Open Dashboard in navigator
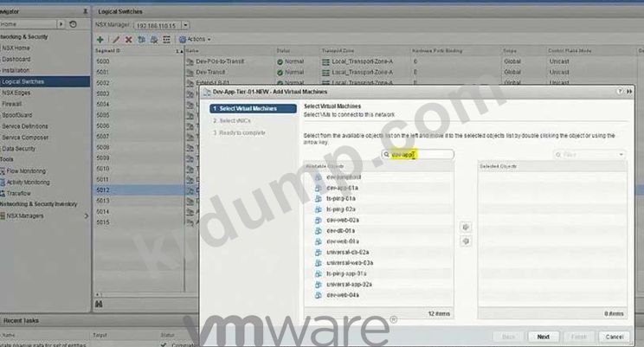The width and height of the screenshot is (644, 347). tap(16, 59)
